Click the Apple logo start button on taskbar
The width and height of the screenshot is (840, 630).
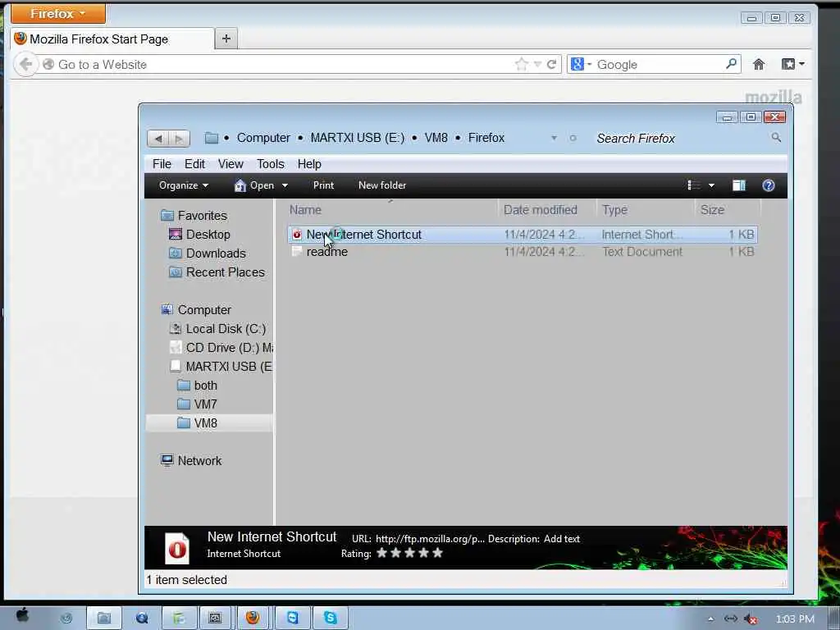tap(22, 616)
